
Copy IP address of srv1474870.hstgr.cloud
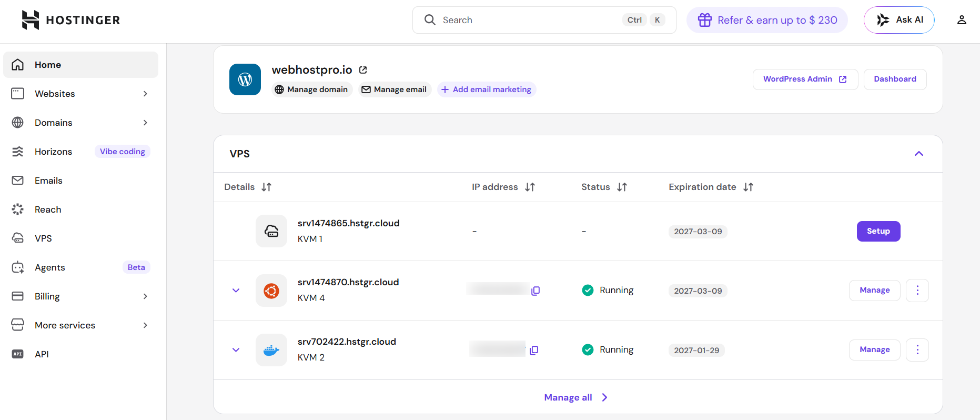click(x=536, y=291)
